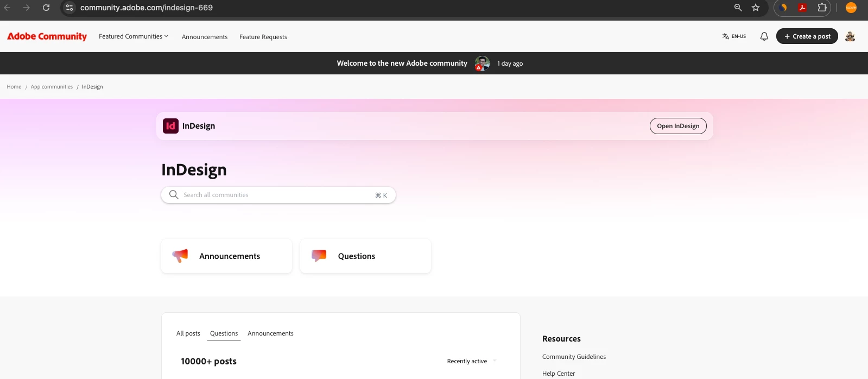This screenshot has width=868, height=379.
Task: Open the Recently active sort dropdown
Action: click(x=471, y=361)
